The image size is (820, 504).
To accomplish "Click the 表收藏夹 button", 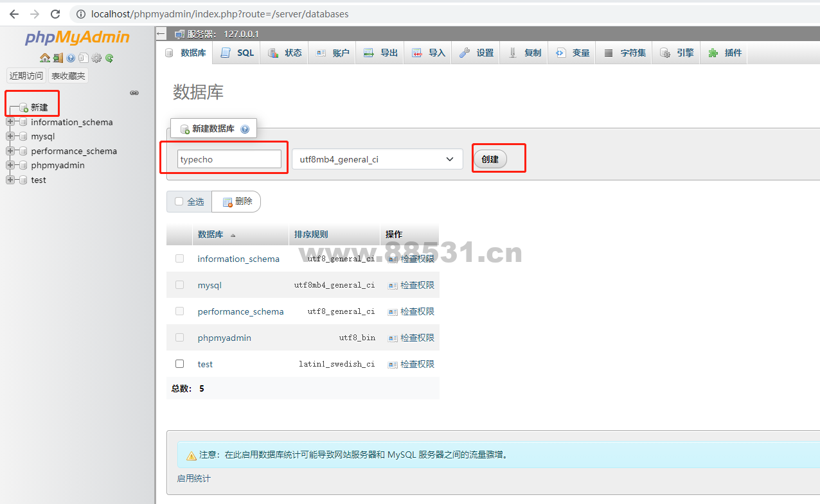I will point(68,76).
